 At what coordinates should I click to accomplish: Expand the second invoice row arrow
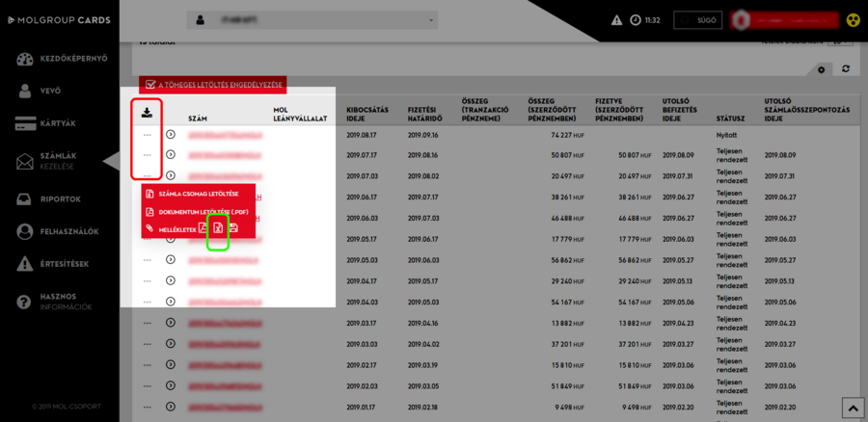tap(171, 154)
